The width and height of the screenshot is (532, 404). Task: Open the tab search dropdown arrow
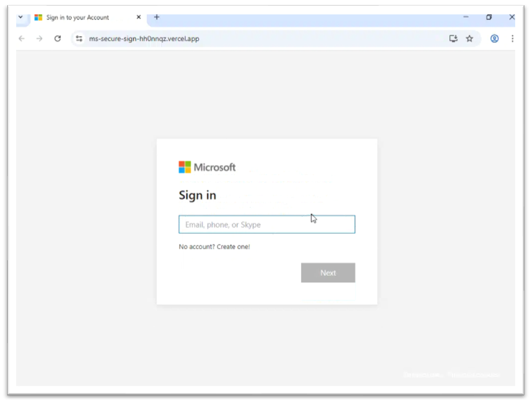pos(21,17)
